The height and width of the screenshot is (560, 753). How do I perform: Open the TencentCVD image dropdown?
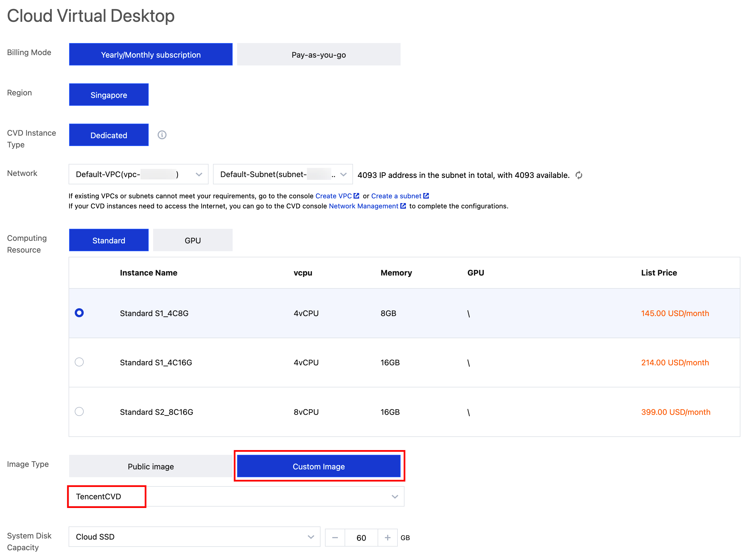[x=236, y=497]
